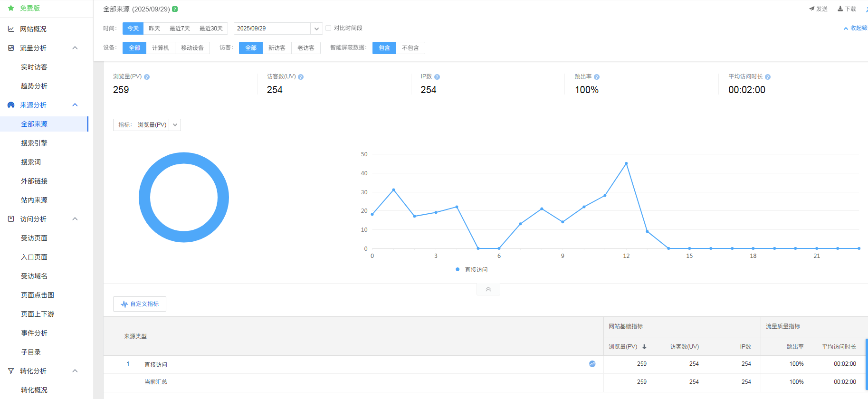The height and width of the screenshot is (399, 868).
Task: Collapse the 来源分析 section chevron
Action: pos(75,105)
